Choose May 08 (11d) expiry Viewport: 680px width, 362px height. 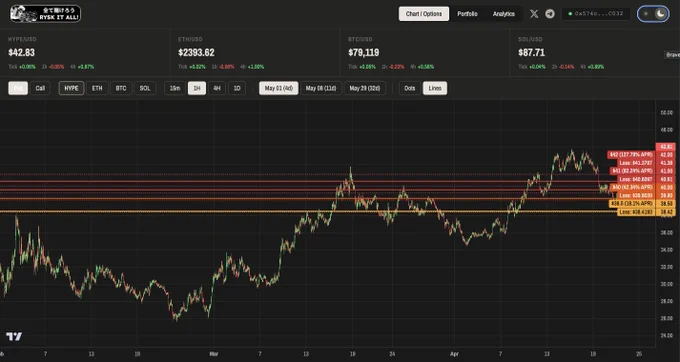(x=321, y=88)
